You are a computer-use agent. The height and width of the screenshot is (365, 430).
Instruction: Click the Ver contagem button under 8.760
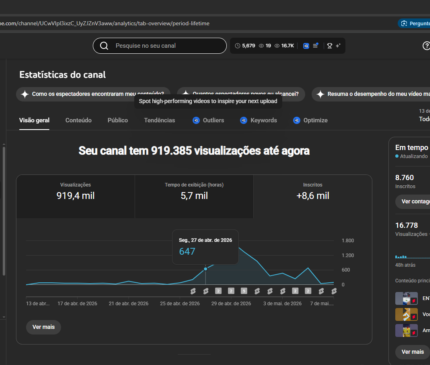pyautogui.click(x=413, y=201)
